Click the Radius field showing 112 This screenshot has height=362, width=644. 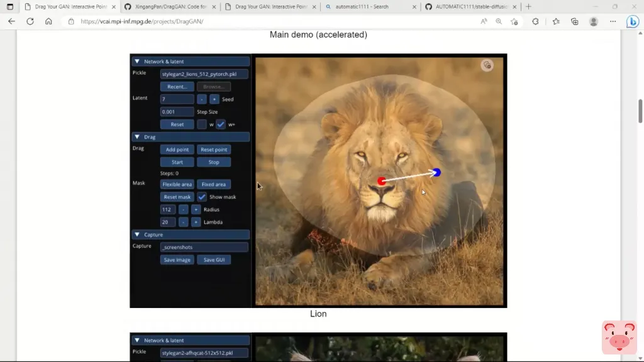(x=168, y=210)
